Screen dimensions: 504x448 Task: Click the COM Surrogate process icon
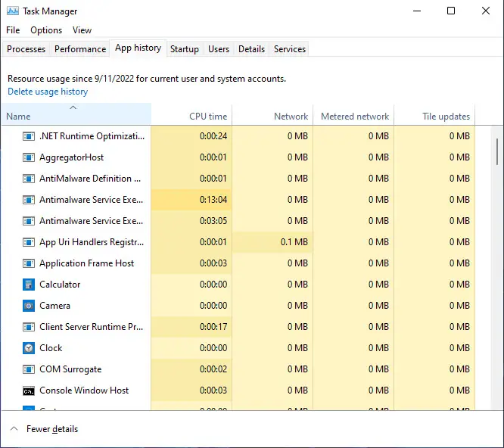tap(29, 369)
